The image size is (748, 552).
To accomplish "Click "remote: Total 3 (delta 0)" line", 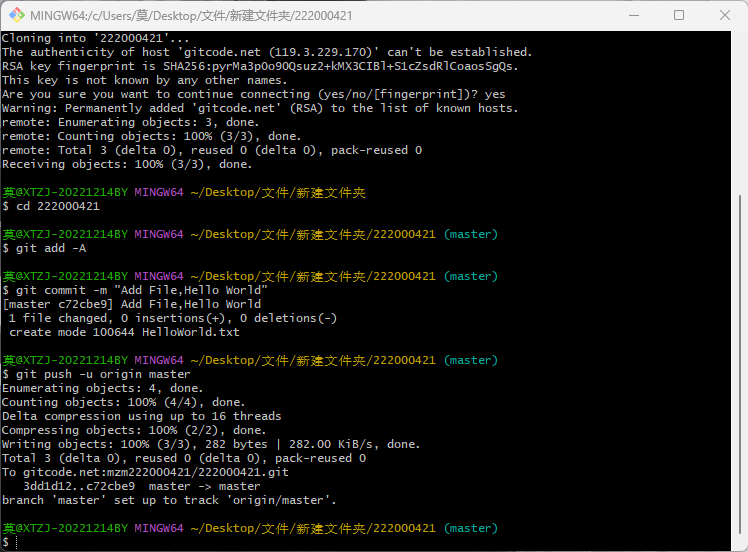I will [x=212, y=150].
